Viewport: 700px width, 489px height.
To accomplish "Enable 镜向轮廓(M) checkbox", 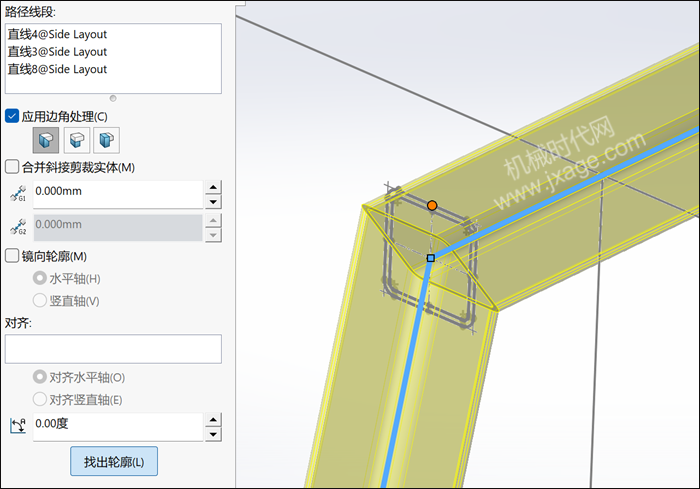I will click(x=12, y=256).
